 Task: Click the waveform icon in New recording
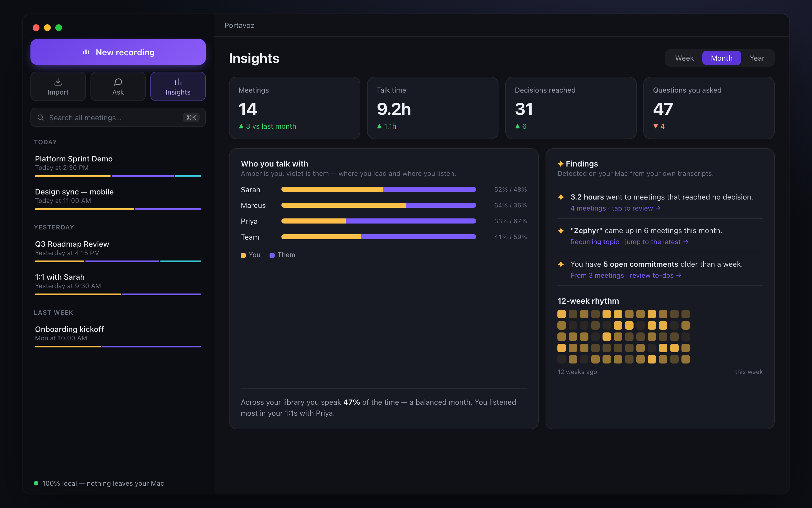86,52
